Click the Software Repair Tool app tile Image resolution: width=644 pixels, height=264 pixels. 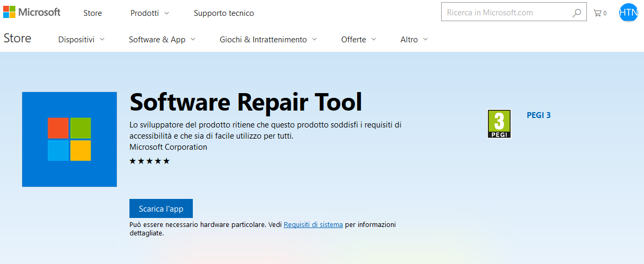pos(69,139)
